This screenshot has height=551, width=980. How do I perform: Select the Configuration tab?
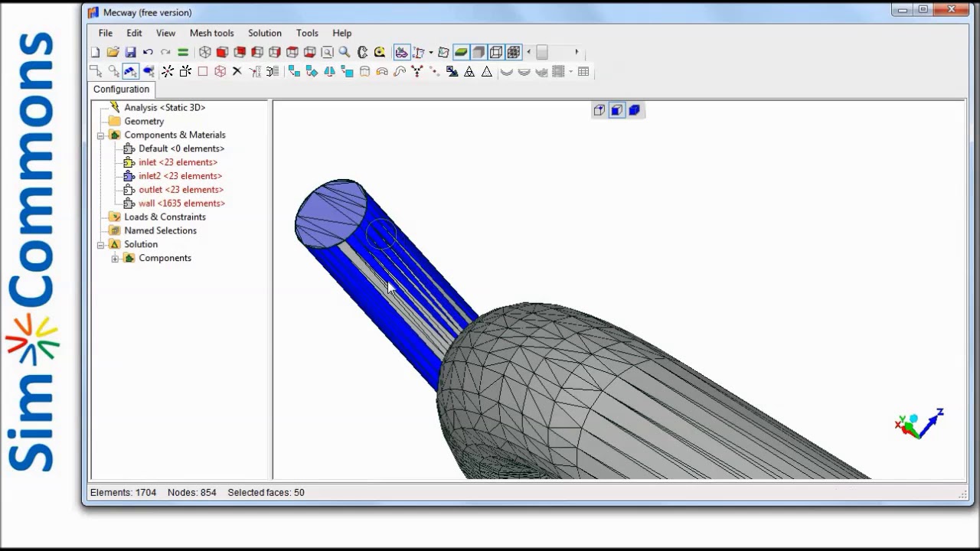[x=121, y=90]
